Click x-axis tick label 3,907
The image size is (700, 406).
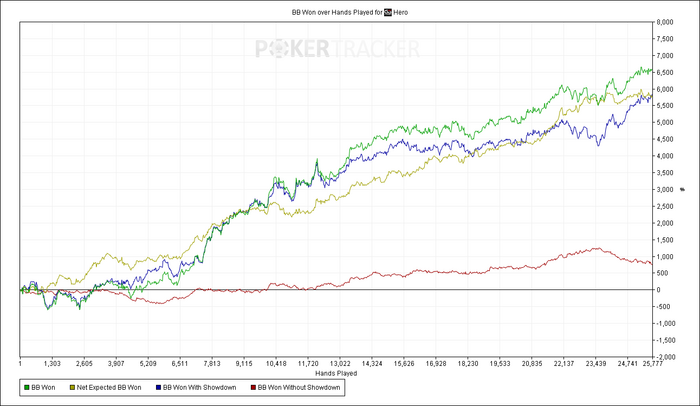116,364
